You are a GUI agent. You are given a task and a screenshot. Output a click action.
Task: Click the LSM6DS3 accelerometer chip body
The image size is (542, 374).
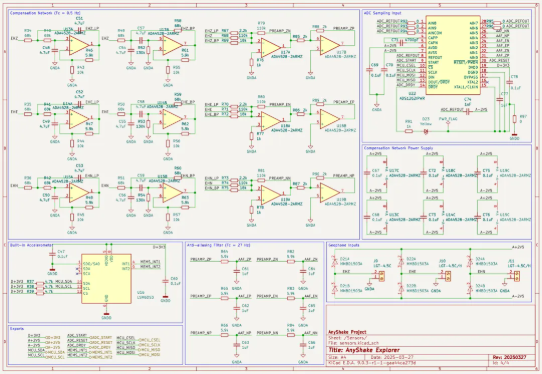(106, 279)
